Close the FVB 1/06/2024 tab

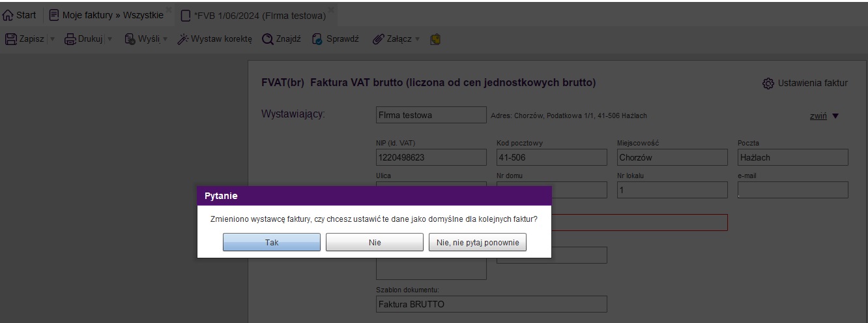pos(331,10)
